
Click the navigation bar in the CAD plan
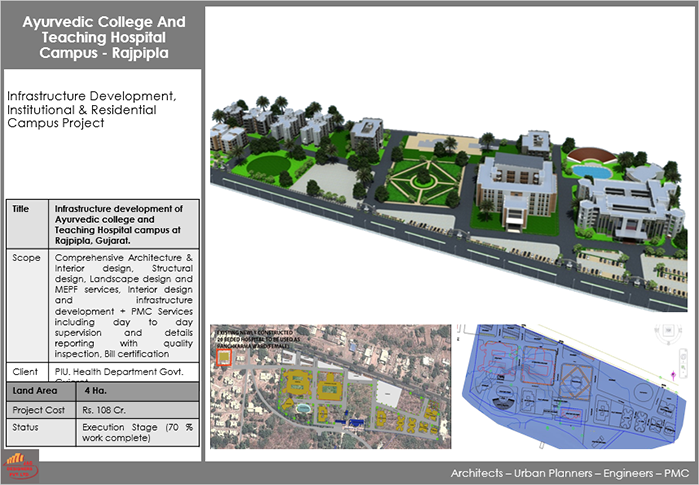pos(683,361)
